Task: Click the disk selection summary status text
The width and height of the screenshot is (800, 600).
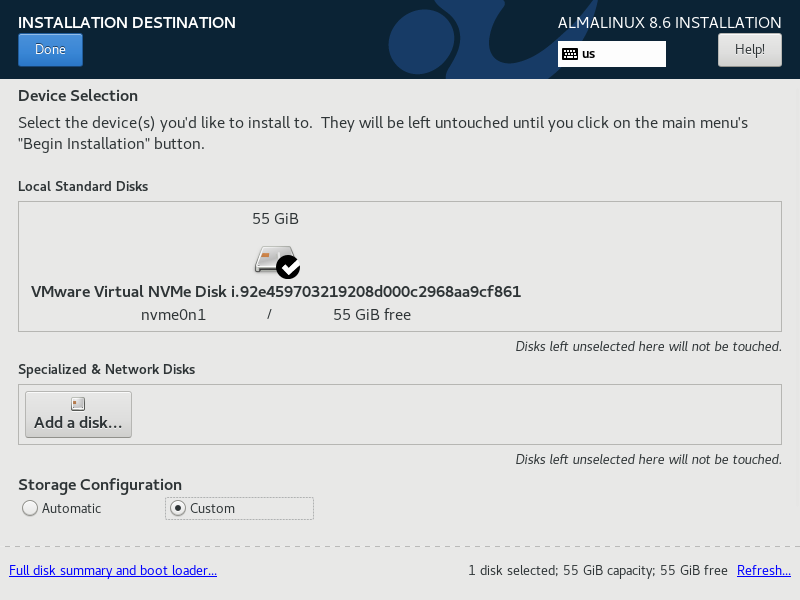Action: coord(598,570)
